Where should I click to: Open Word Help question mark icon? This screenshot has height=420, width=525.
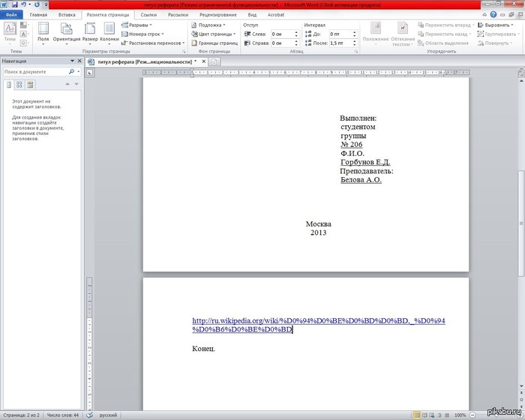[x=493, y=14]
